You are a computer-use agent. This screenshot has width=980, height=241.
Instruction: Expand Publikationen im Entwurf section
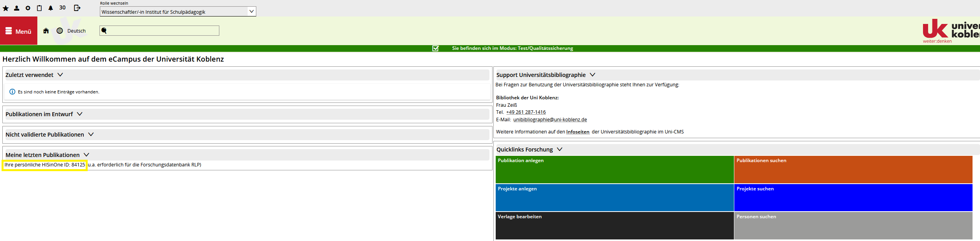[x=80, y=114]
